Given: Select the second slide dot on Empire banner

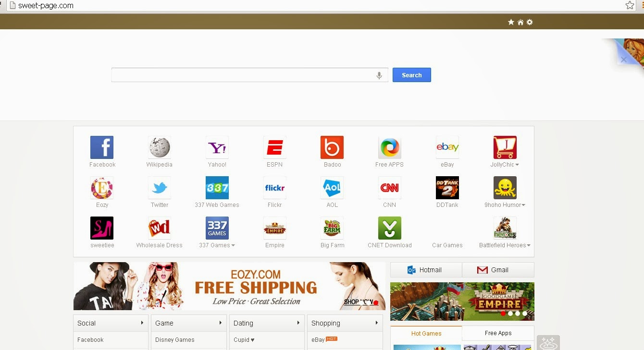Looking at the screenshot, I should coord(510,314).
